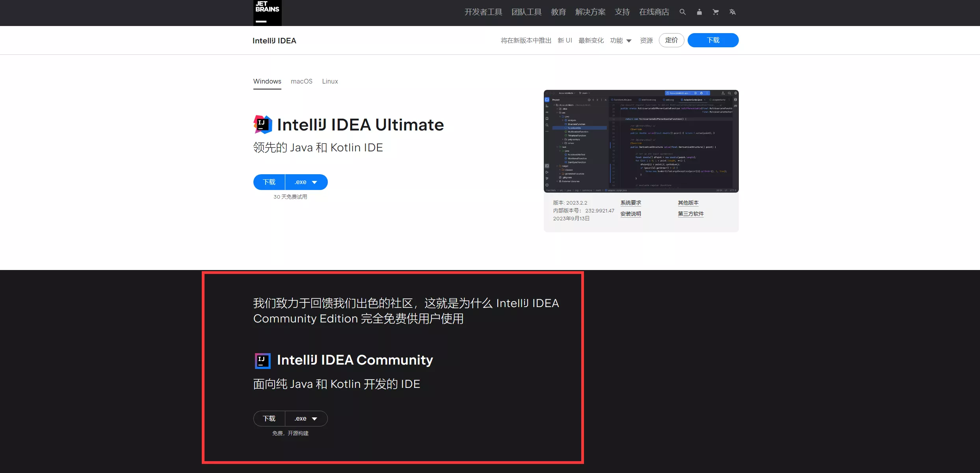Screen dimensions: 980x473
Task: Expand the .exe format dropdown for Community
Action: (x=306, y=418)
